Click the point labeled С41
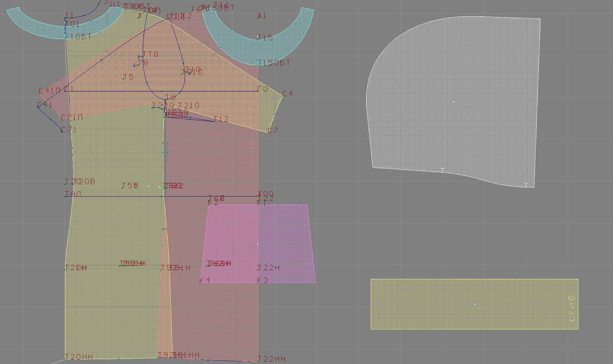The height and width of the screenshot is (364, 613). pyautogui.click(x=38, y=107)
